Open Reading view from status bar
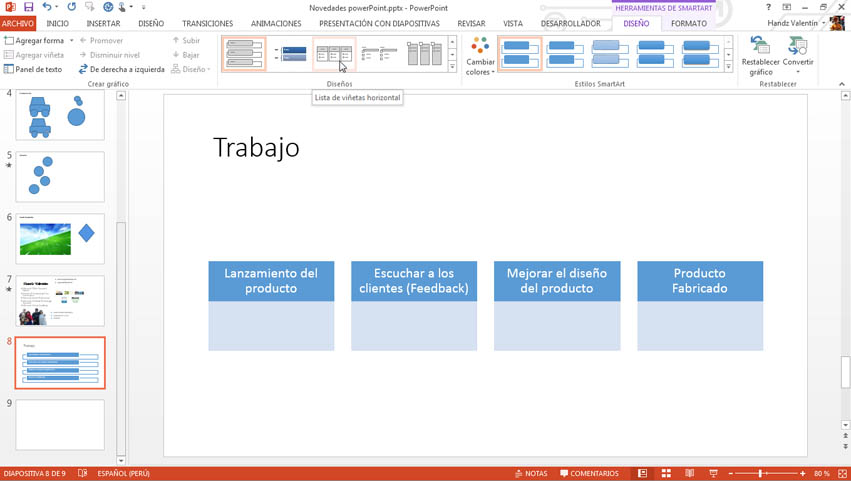This screenshot has height=481, width=851. [689, 473]
